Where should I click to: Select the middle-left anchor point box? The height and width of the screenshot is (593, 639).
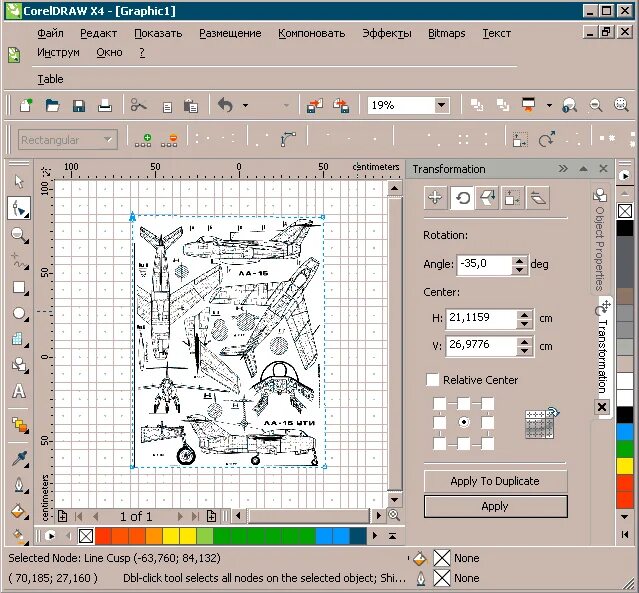[439, 422]
